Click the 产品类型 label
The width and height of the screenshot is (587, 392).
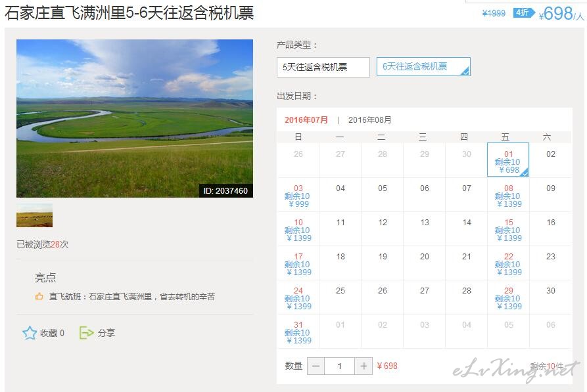297,45
